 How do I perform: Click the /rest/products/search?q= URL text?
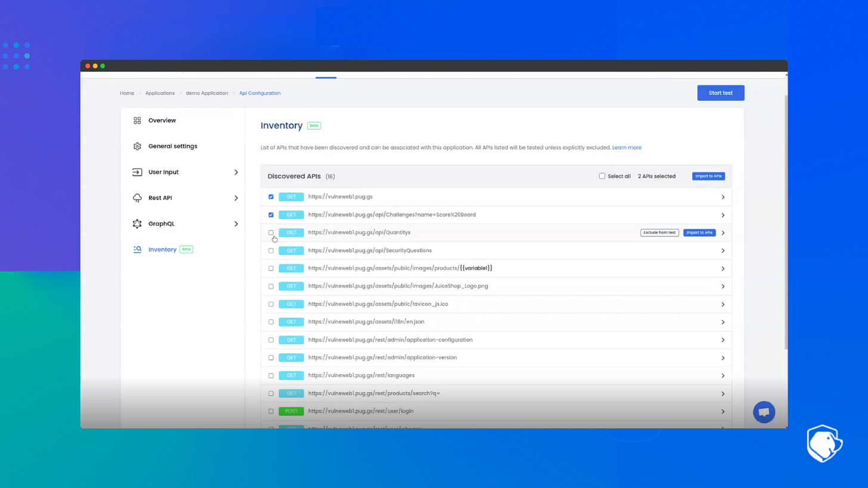(374, 393)
